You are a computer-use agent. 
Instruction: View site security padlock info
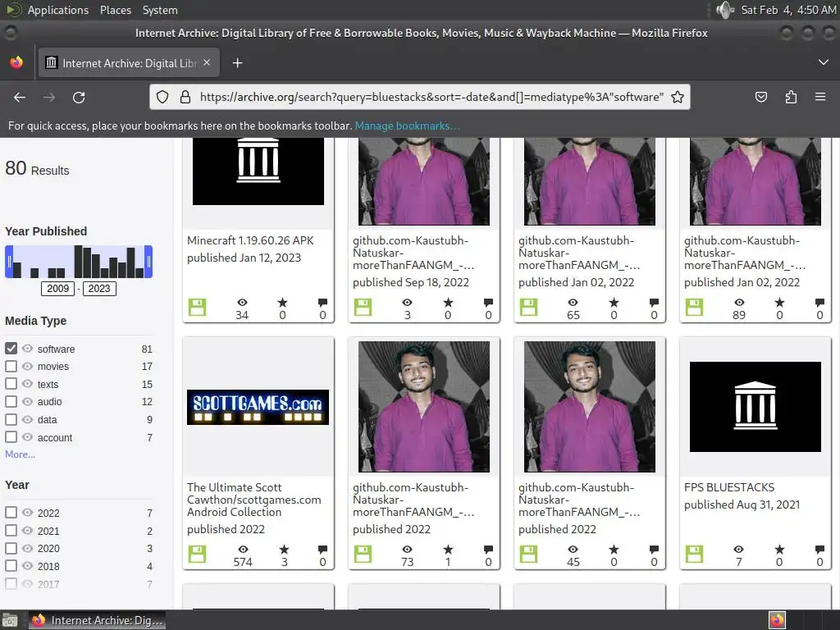click(x=185, y=97)
